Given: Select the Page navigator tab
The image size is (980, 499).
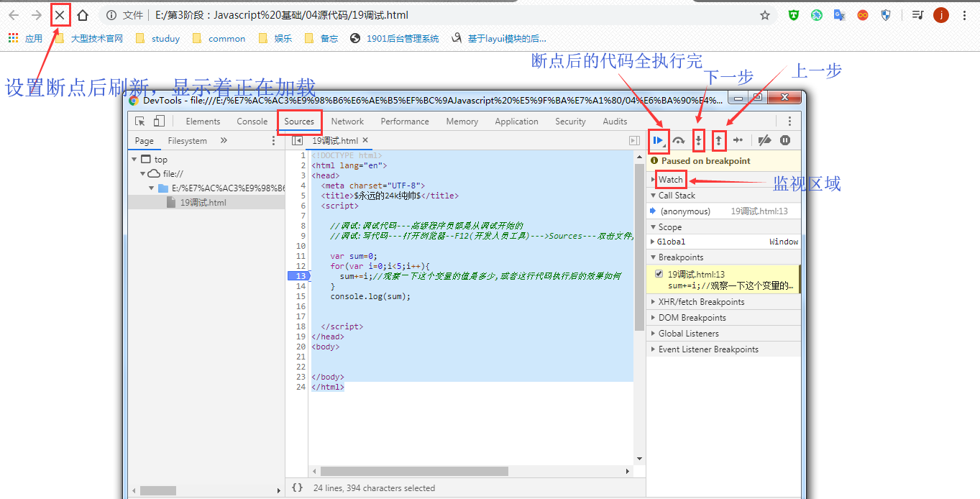Looking at the screenshot, I should [x=145, y=141].
